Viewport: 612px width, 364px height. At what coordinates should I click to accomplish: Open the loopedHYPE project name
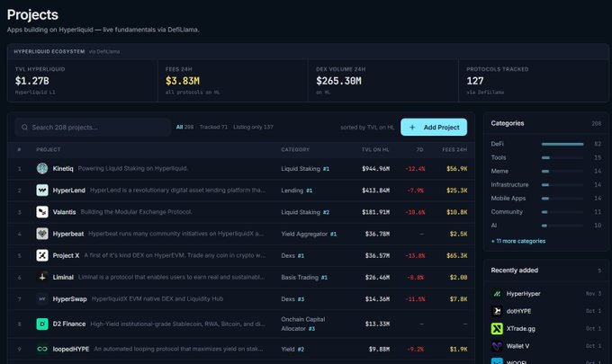click(71, 349)
